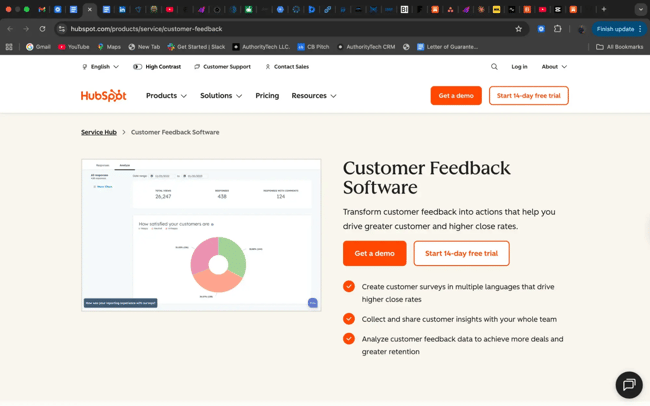Open the Customer Support link
Screen dimensions: 650x406
coord(222,66)
